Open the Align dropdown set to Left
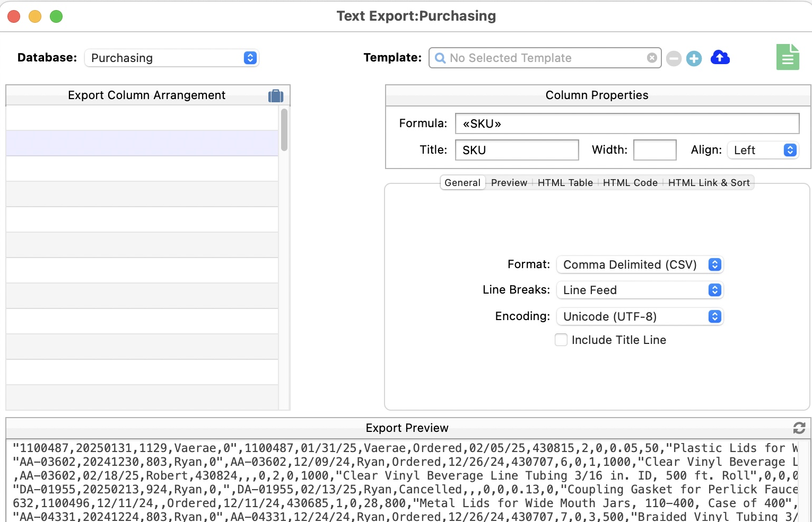The height and width of the screenshot is (522, 812). click(x=763, y=150)
